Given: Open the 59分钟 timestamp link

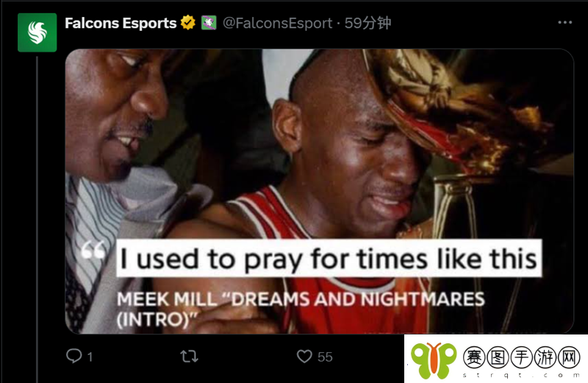Looking at the screenshot, I should [367, 24].
